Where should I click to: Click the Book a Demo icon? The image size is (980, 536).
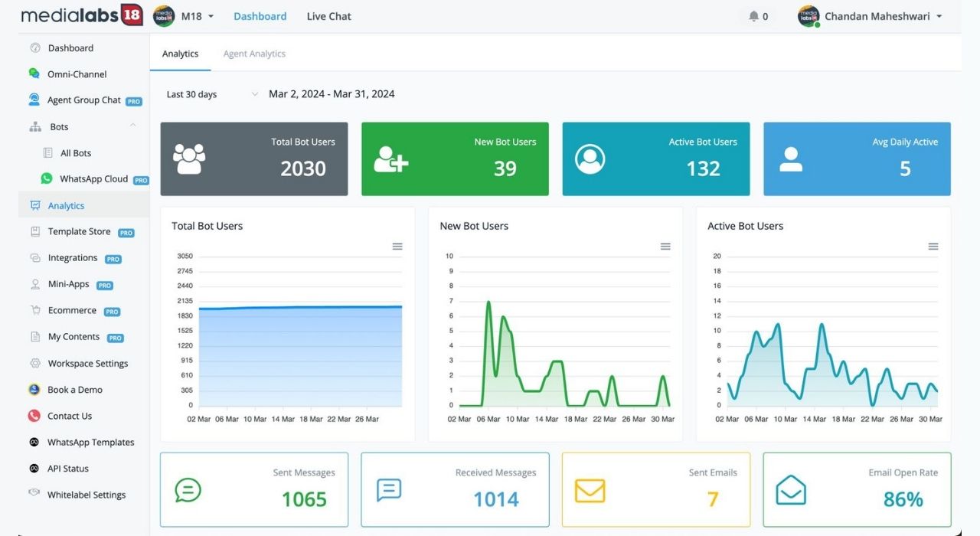(x=34, y=390)
